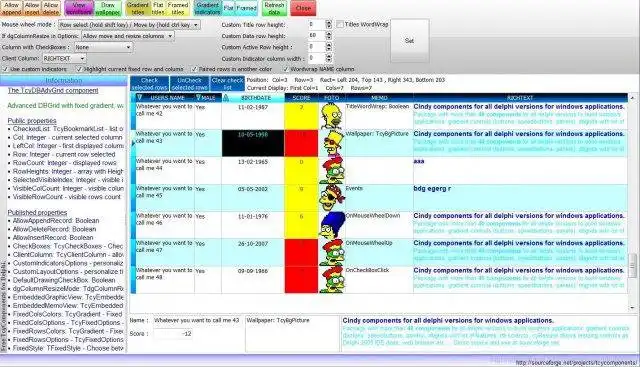
Task: Select the photo in row 47
Action: [x=331, y=252]
